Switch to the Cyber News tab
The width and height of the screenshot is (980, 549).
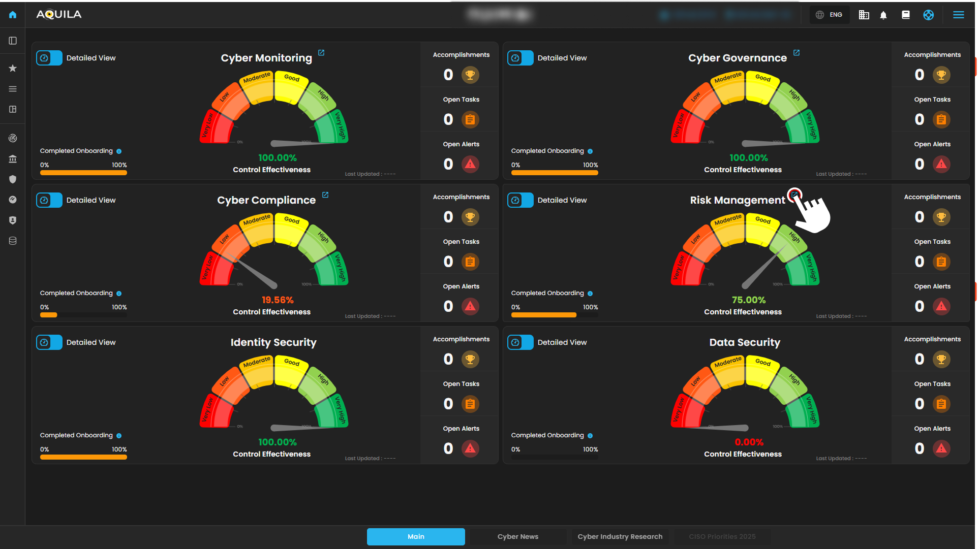click(517, 536)
